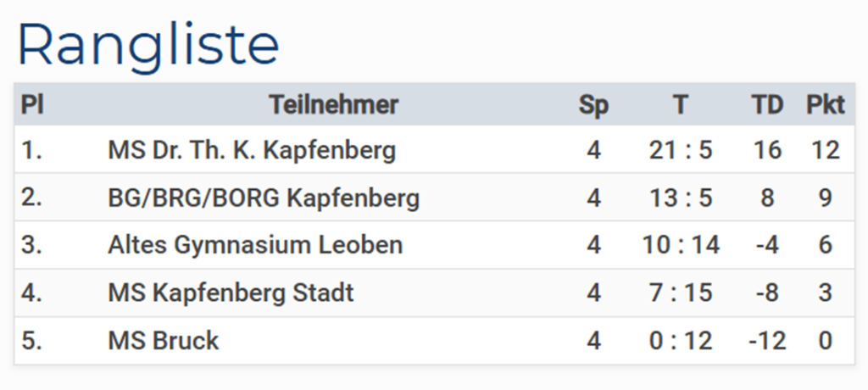The height and width of the screenshot is (390, 868).
Task: Select the TD column header
Action: pyautogui.click(x=767, y=105)
